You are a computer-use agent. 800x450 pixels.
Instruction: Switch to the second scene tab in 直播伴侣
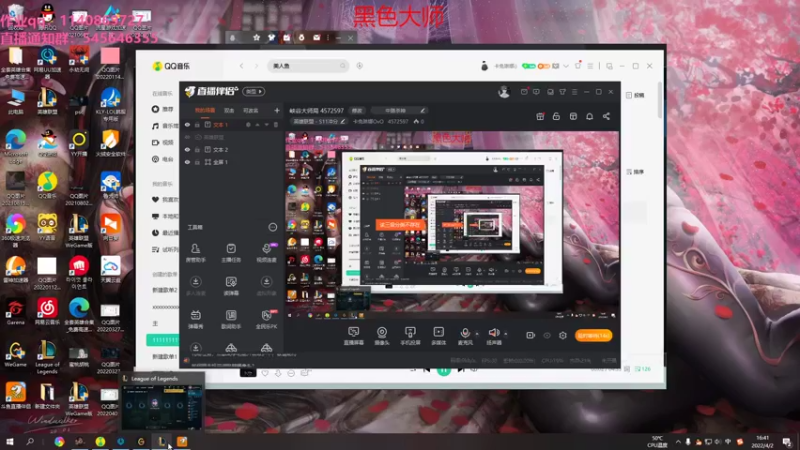point(229,110)
